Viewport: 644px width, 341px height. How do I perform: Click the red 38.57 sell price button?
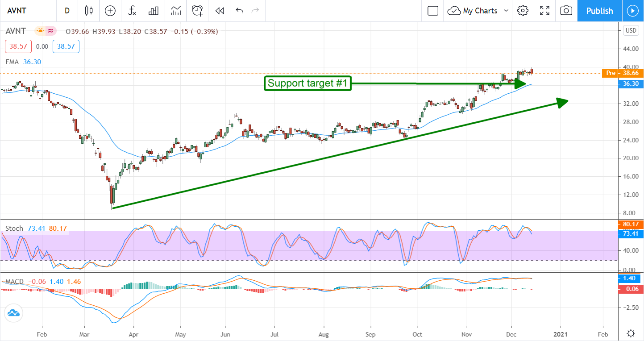pyautogui.click(x=18, y=46)
